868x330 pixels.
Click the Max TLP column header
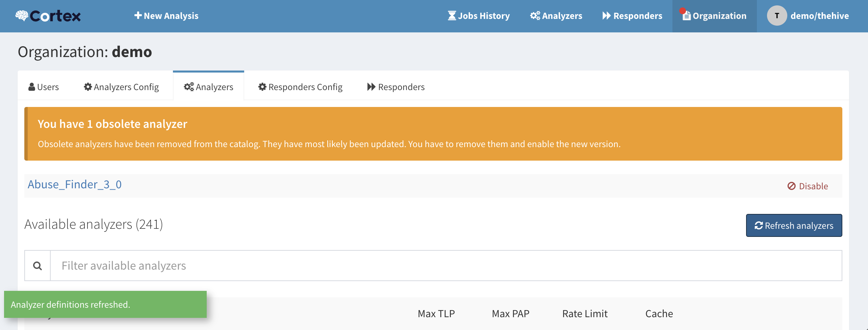pyautogui.click(x=436, y=314)
